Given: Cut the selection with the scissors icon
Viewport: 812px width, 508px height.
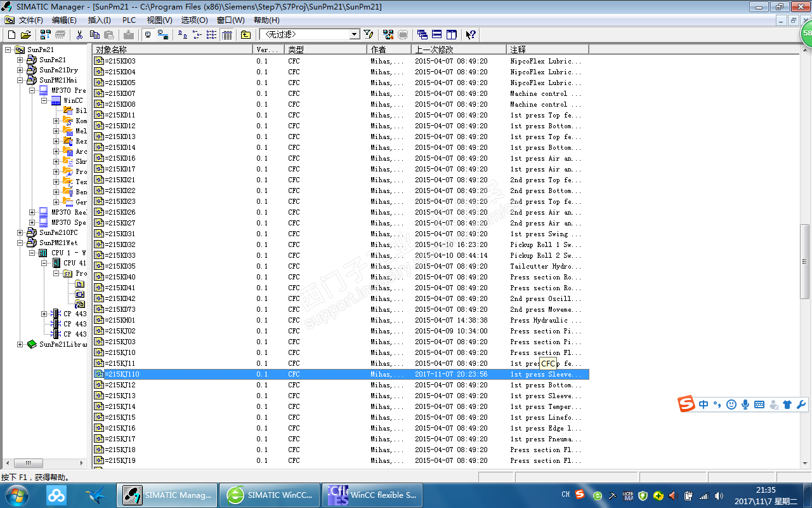Looking at the screenshot, I should point(80,34).
